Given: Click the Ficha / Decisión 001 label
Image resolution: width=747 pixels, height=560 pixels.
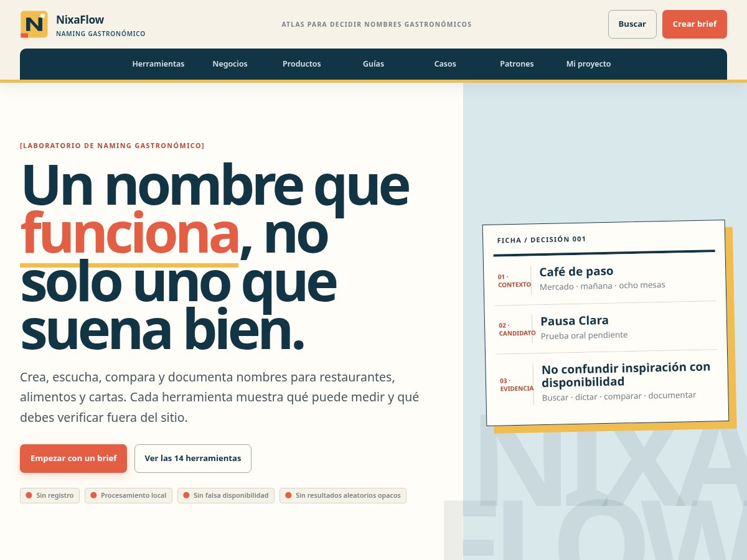Looking at the screenshot, I should 542,240.
